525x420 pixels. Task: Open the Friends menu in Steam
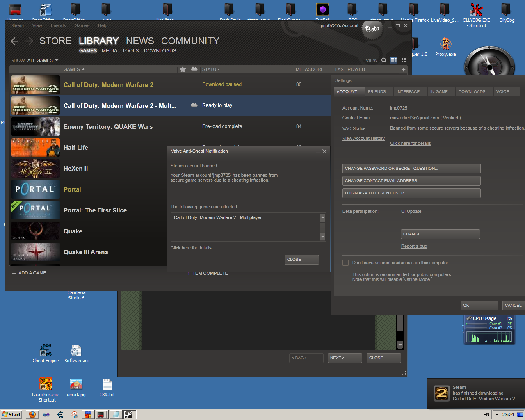pyautogui.click(x=58, y=25)
